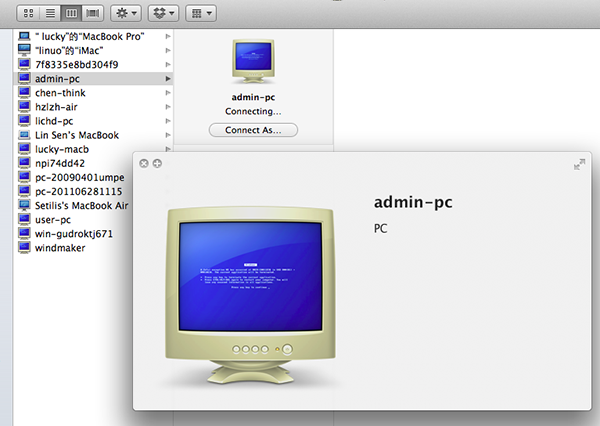Click the PC icon beside pc-20090401umpe
This screenshot has height=426, width=600.
pyautogui.click(x=24, y=177)
